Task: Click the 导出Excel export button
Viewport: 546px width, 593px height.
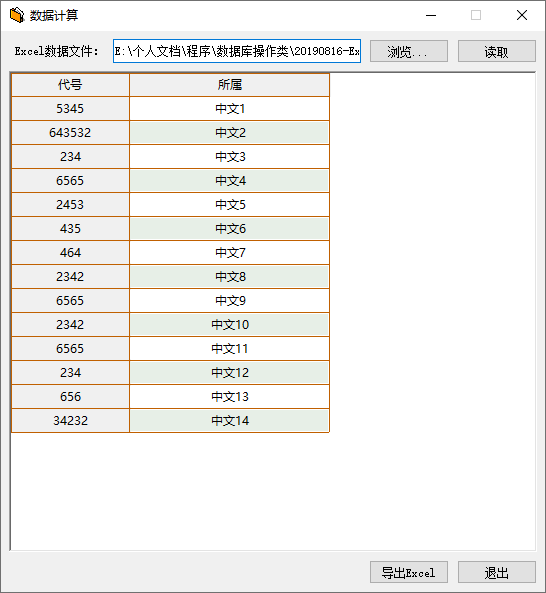Action: pos(409,572)
